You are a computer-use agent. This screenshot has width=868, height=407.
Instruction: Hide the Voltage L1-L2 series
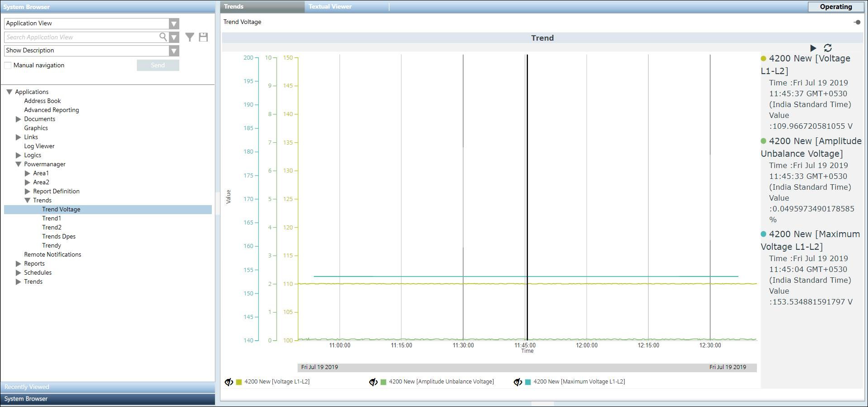coord(229,382)
